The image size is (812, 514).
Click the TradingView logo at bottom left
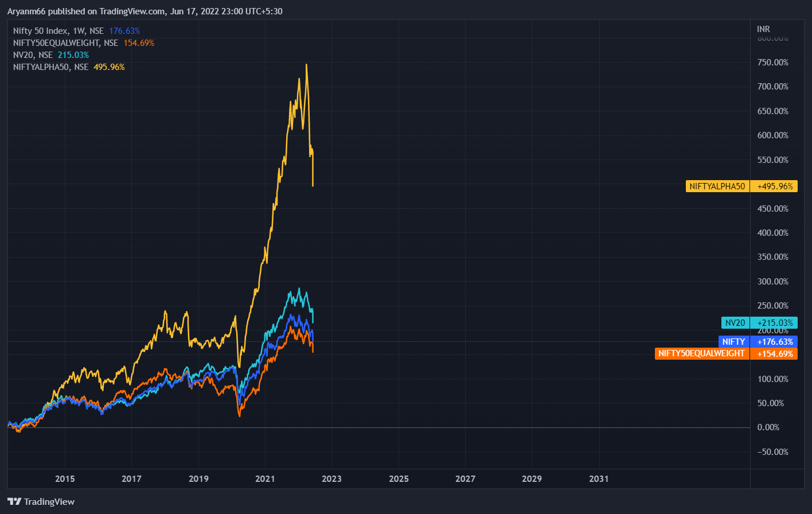[x=41, y=501]
